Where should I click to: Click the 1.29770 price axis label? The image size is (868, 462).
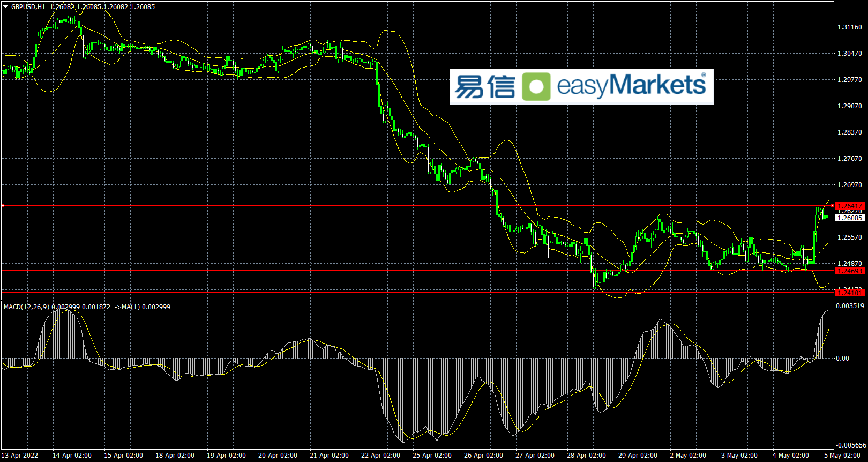(x=850, y=80)
